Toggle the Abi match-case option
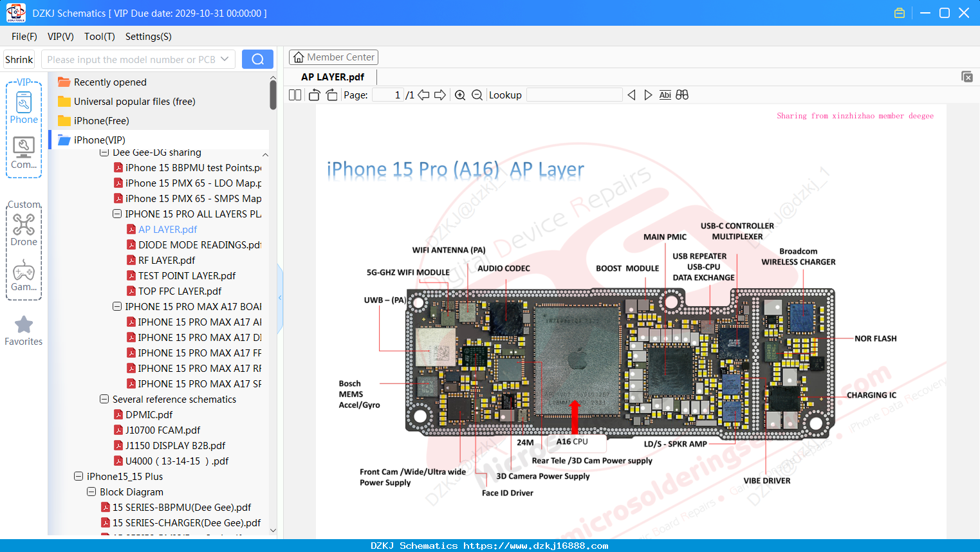980x552 pixels. coord(665,95)
